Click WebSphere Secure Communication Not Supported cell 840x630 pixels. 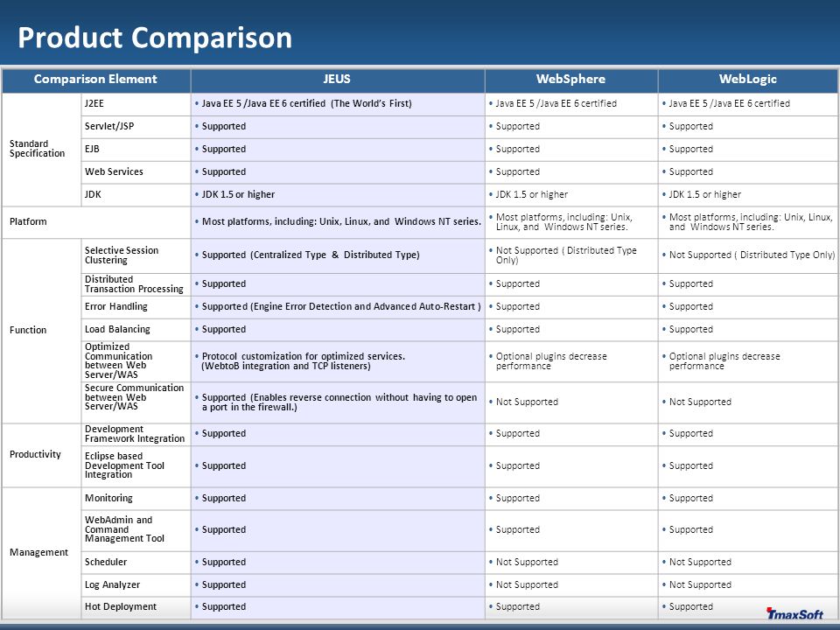tap(571, 402)
